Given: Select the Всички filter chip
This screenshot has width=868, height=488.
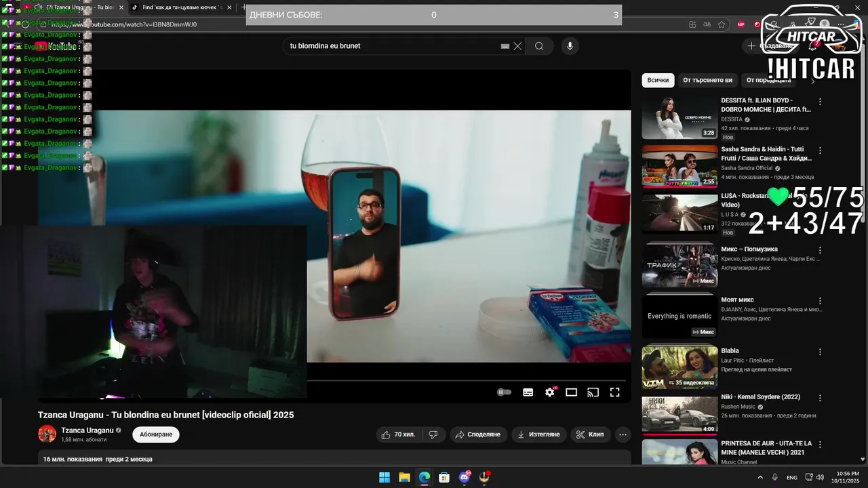Looking at the screenshot, I should [658, 80].
